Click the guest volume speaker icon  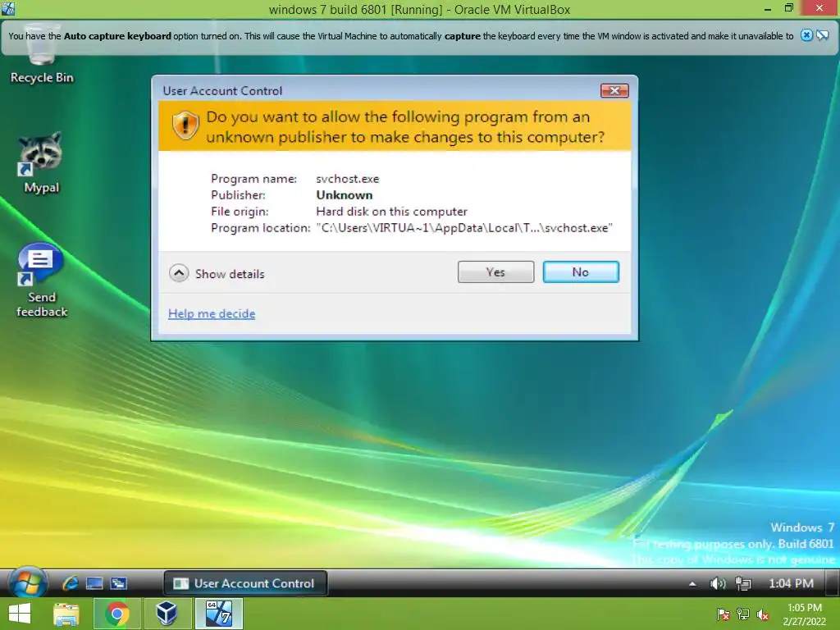pos(717,583)
